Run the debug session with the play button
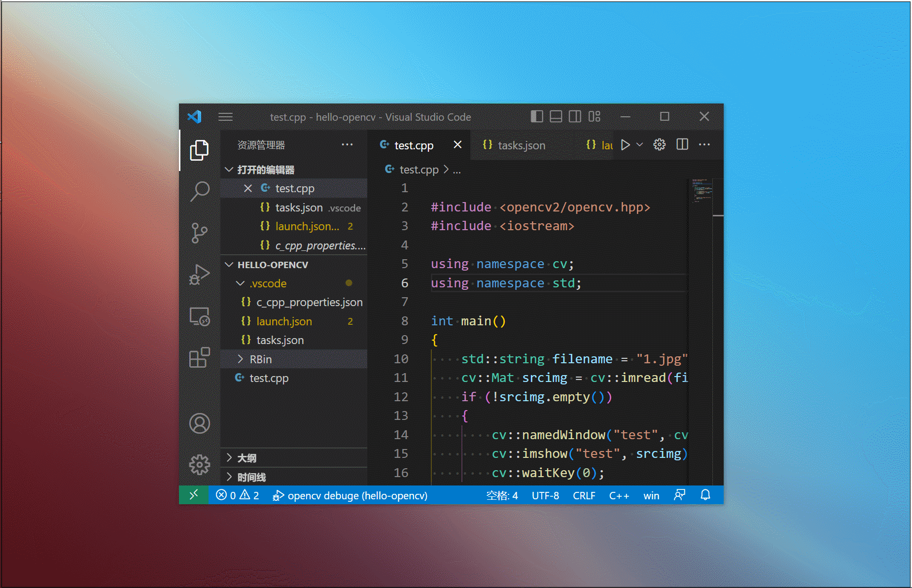This screenshot has width=912, height=588. click(x=625, y=144)
